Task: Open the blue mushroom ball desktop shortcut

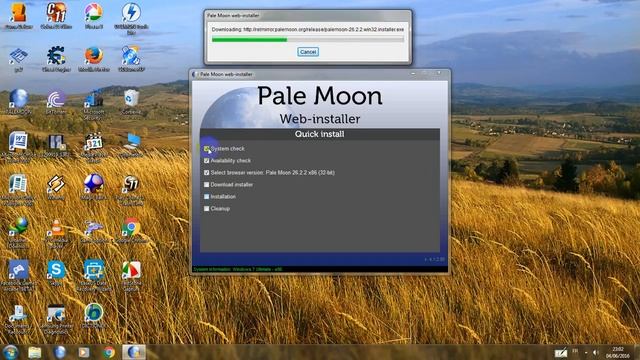Action: [94, 186]
